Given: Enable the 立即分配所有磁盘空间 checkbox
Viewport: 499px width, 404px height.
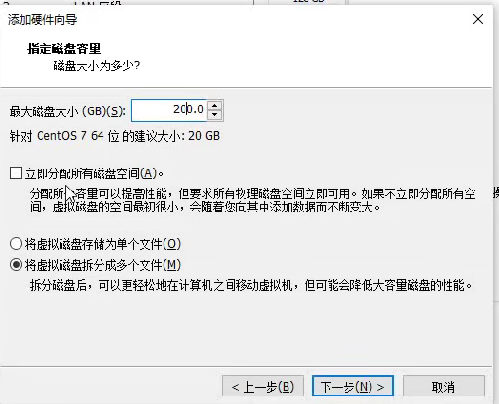Looking at the screenshot, I should (x=16, y=173).
